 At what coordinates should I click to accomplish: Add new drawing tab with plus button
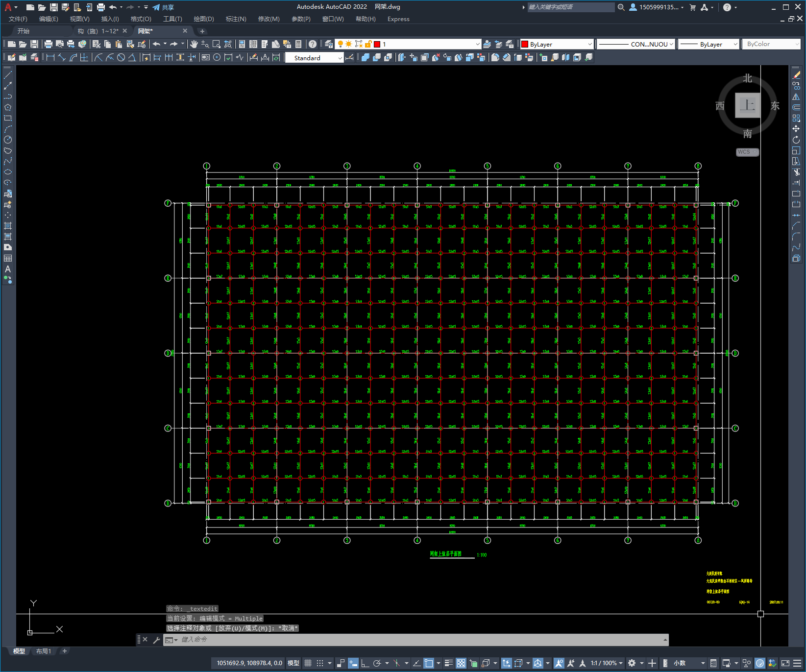(x=202, y=31)
